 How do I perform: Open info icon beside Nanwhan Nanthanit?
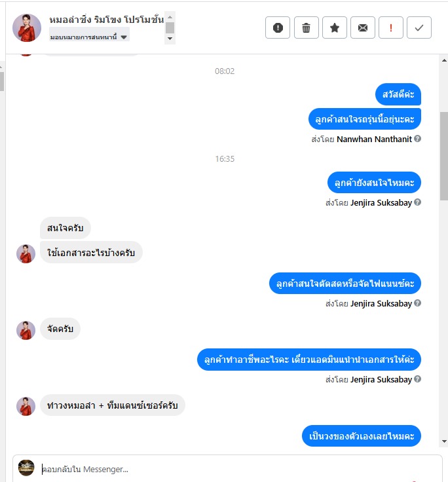418,139
